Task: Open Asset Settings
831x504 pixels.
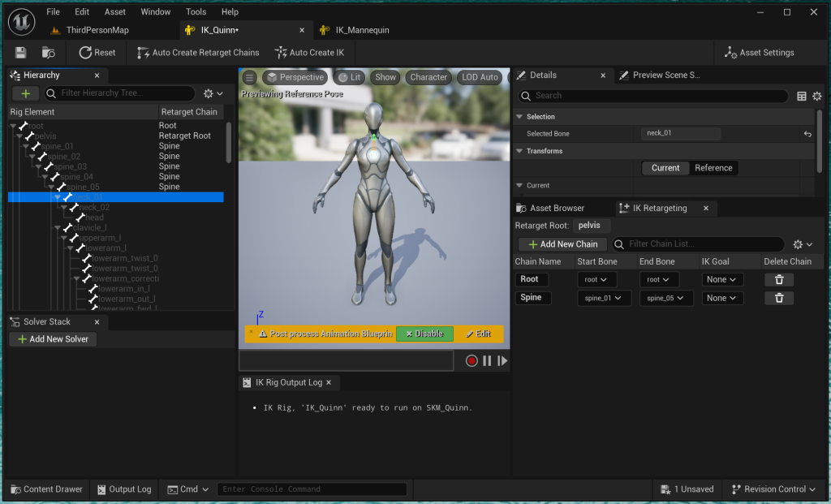Action: coord(759,53)
